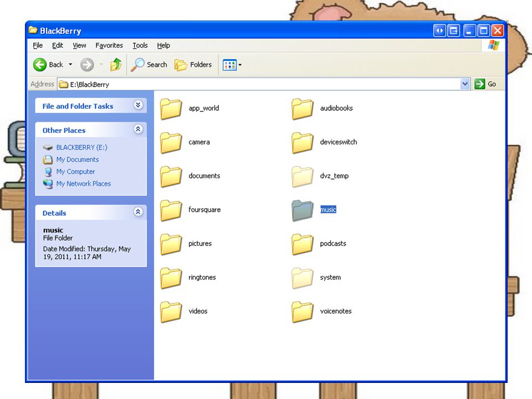532x399 pixels.
Task: Open the Views dropdown arrow
Action: click(240, 65)
